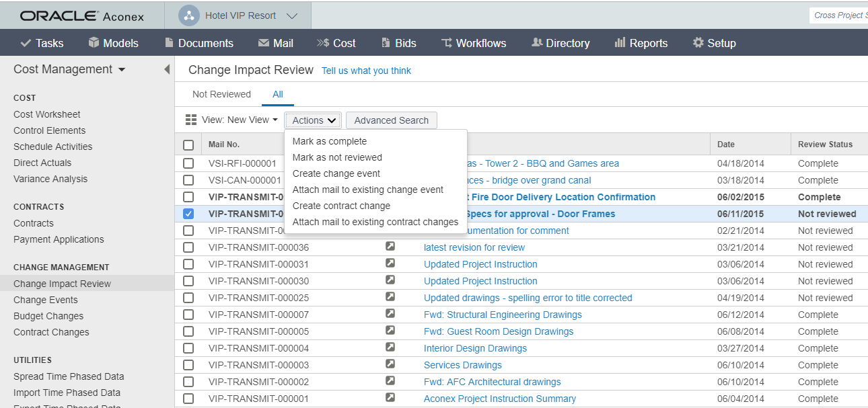Open Spread Time Phased Data utility
This screenshot has height=408, width=868.
click(69, 376)
